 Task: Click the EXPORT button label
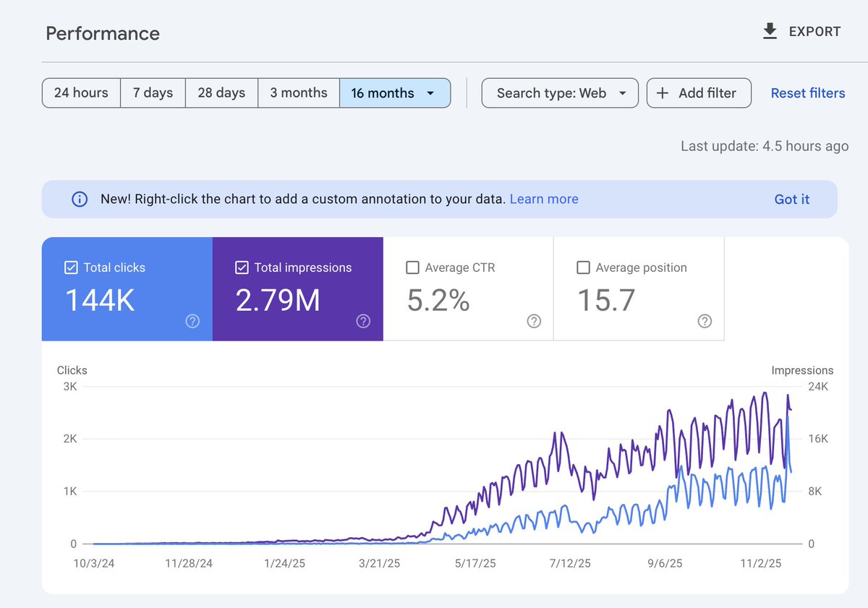(x=814, y=32)
